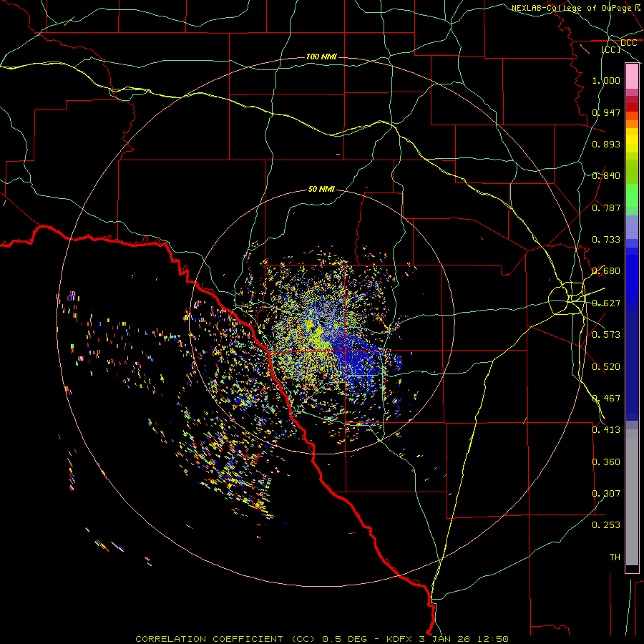Click the 0.573 scale value

[x=606, y=335]
